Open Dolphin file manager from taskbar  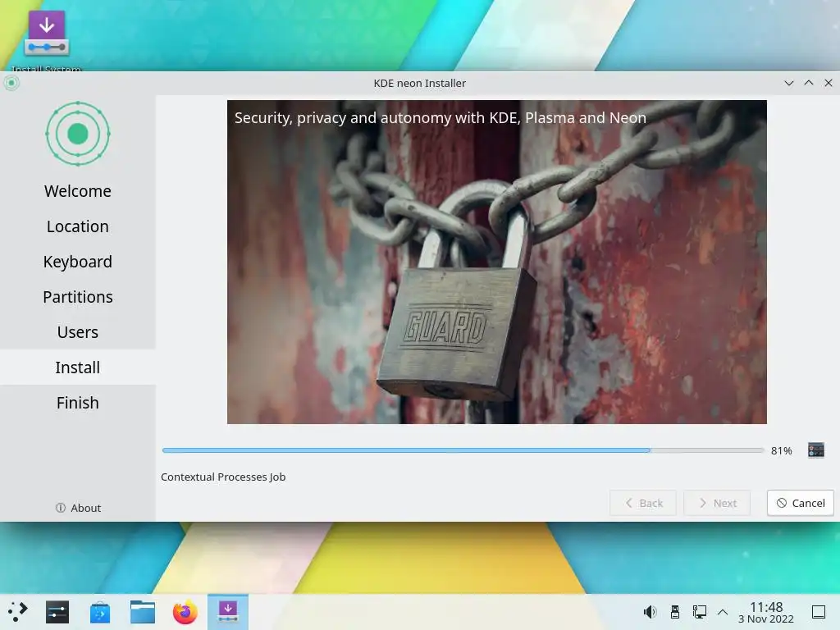[143, 612]
